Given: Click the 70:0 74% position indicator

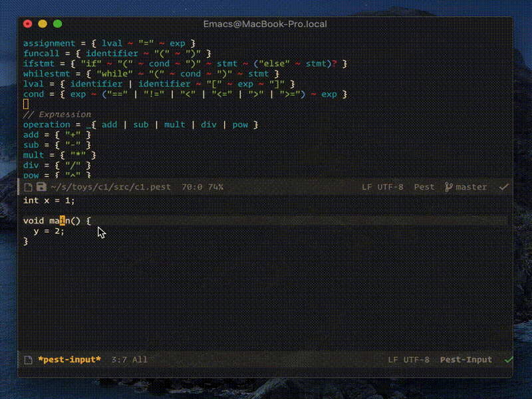Looking at the screenshot, I should click(x=202, y=187).
